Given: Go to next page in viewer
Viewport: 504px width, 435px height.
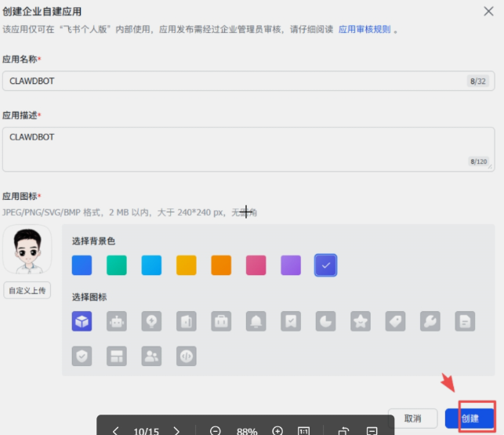Looking at the screenshot, I should point(176,431).
